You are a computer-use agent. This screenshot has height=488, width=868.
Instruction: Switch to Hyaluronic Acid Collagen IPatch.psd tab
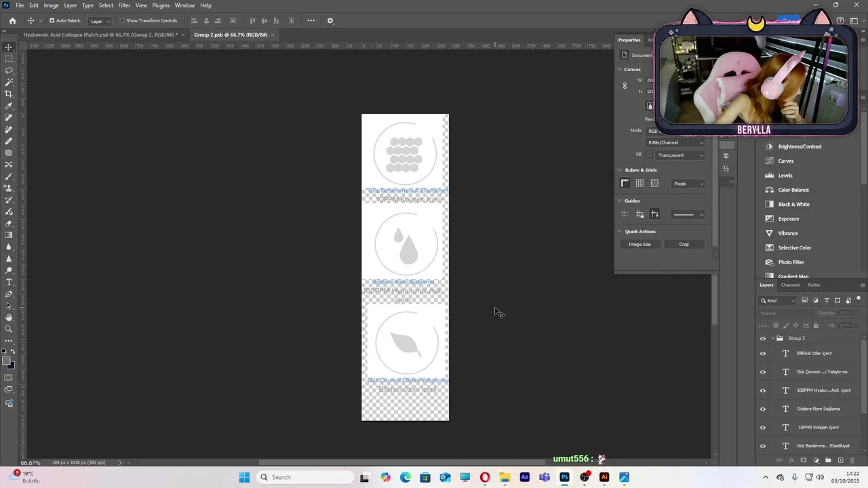100,35
